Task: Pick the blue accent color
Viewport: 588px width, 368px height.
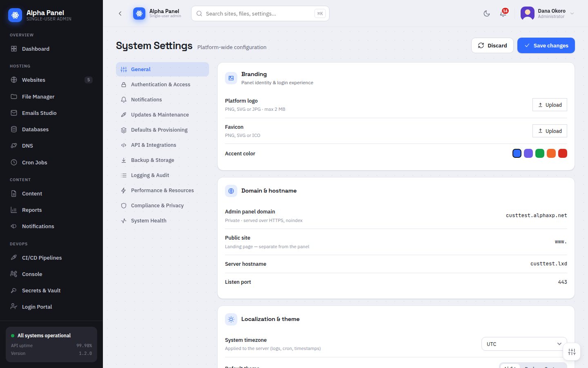Action: click(x=517, y=153)
